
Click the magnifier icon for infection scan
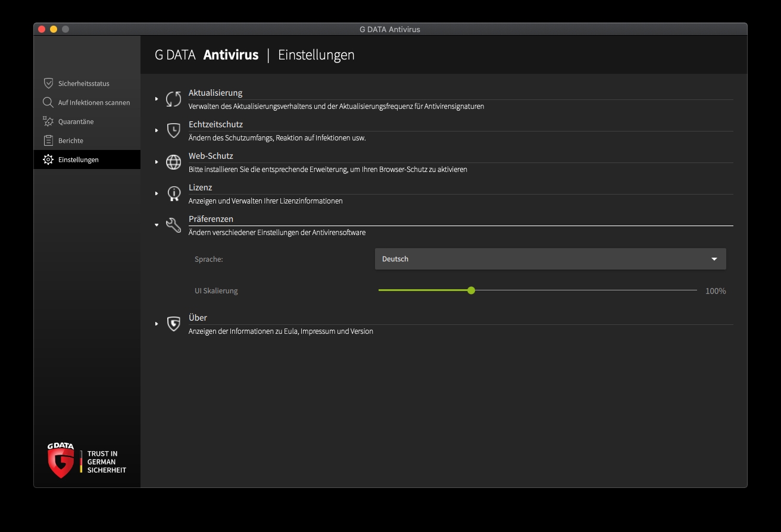coord(48,102)
